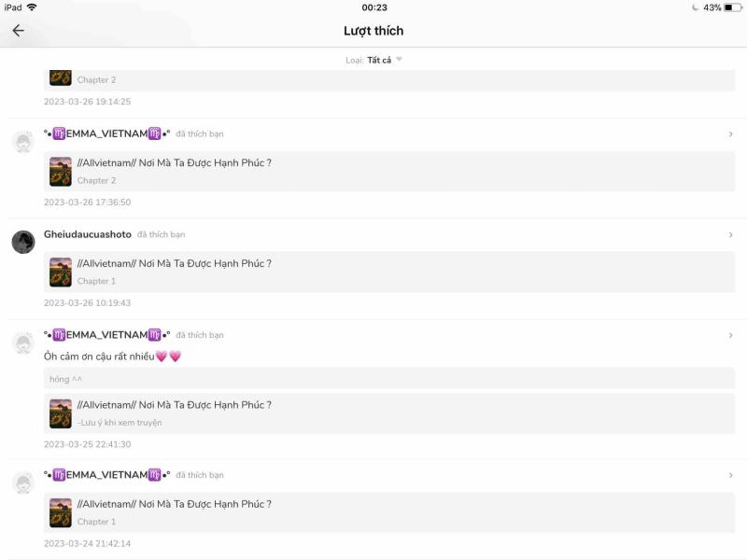Open username Gheiudaucuashoto link

[x=88, y=234]
